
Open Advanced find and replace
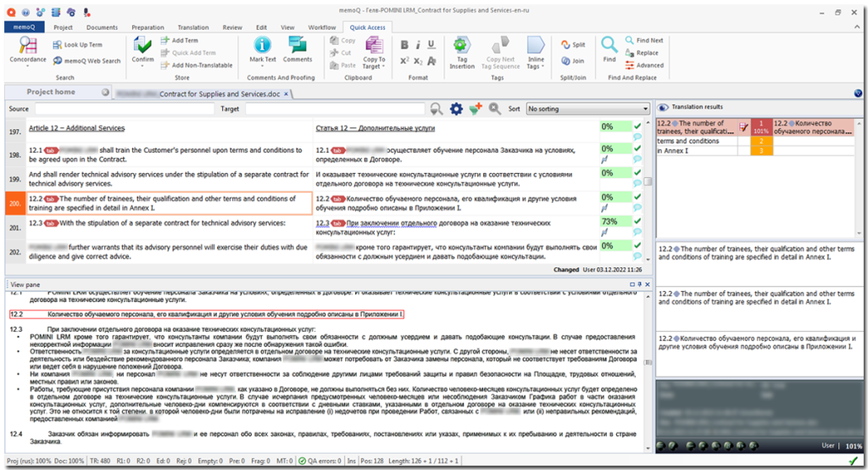(644, 65)
